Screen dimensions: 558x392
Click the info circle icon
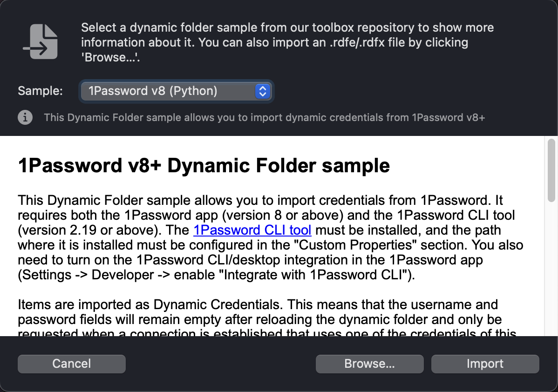(25, 117)
